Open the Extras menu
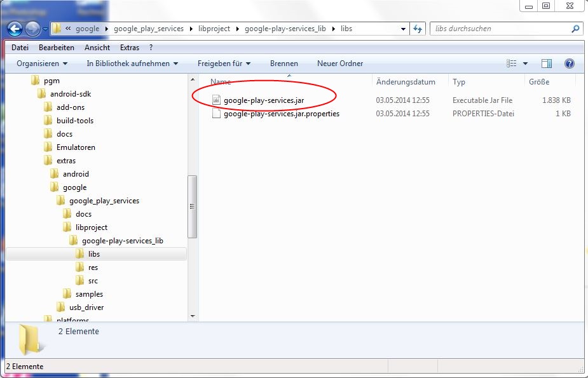588x378 pixels. 130,48
